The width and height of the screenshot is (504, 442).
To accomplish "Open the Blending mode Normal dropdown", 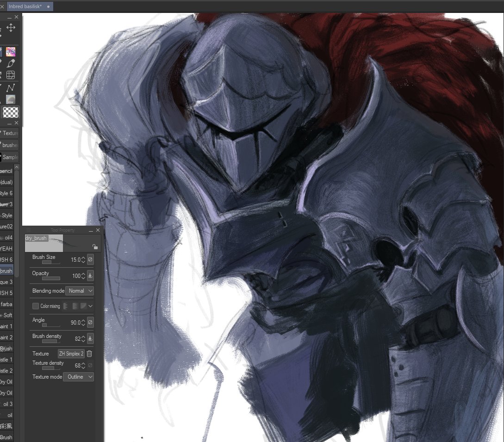I will (x=80, y=291).
